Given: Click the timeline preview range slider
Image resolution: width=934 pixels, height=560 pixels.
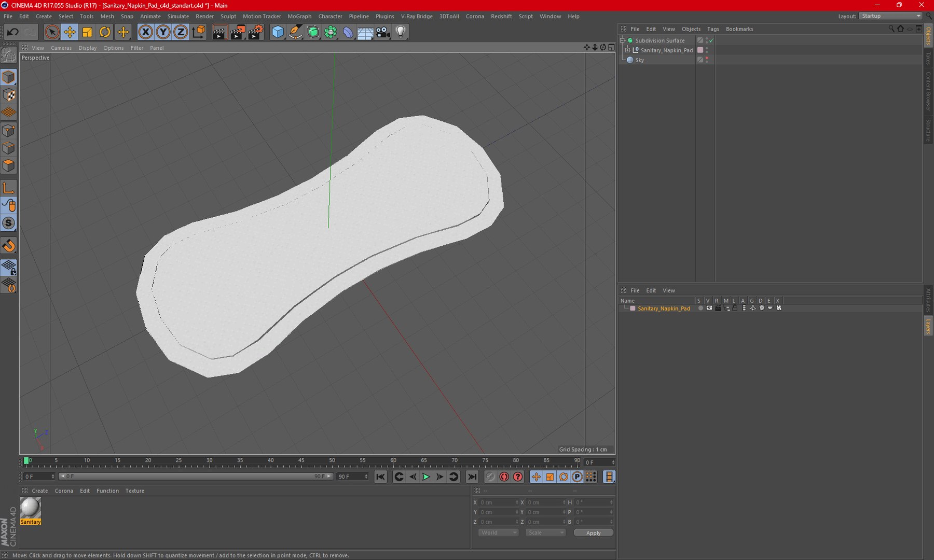Looking at the screenshot, I should pyautogui.click(x=196, y=476).
